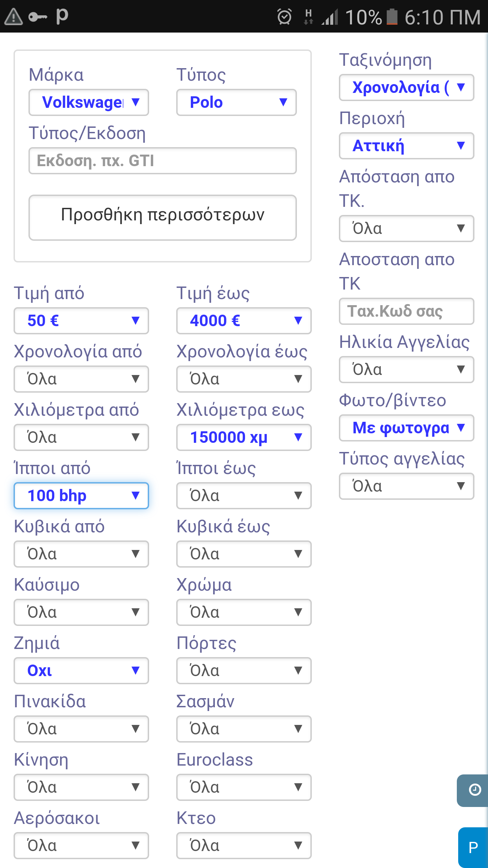Open the Χιλιόμετρα από dropdown

81,437
